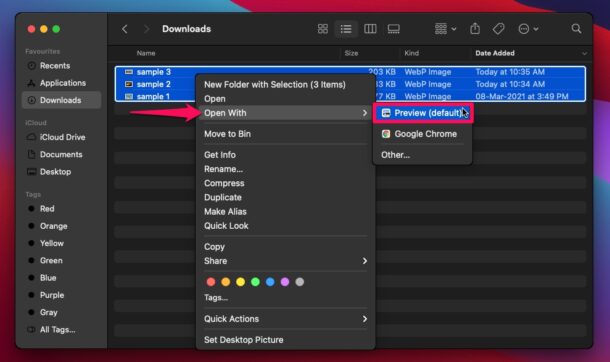The height and width of the screenshot is (362, 610).
Task: Expand the Share submenu
Action: click(286, 261)
